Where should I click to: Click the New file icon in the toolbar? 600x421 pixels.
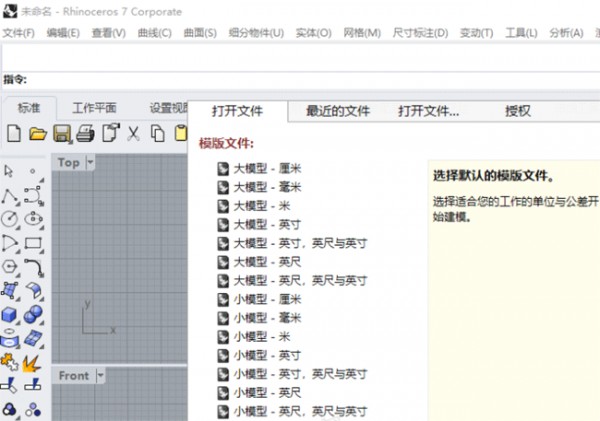[14, 134]
